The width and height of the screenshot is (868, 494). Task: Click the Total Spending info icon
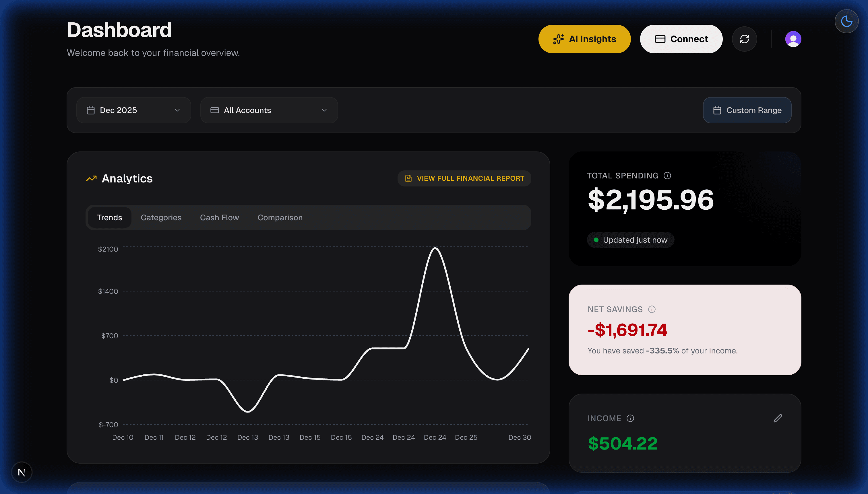[667, 175]
